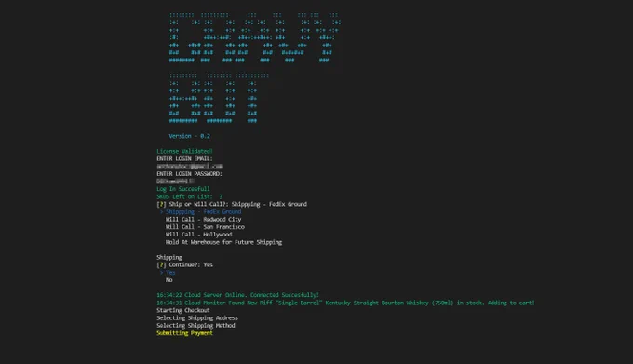This screenshot has height=364, width=633.
Task: Click the blurred password entry line
Action: (175, 182)
